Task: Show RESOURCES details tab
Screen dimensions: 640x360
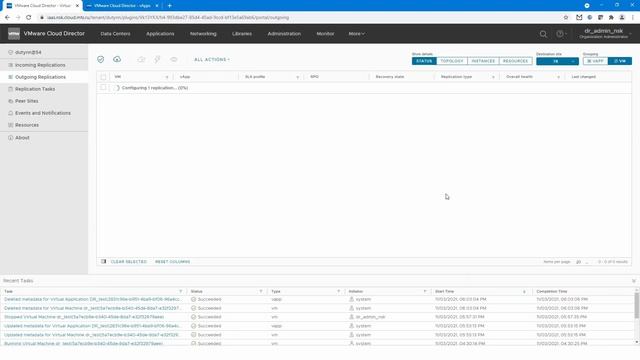Action: [x=516, y=61]
